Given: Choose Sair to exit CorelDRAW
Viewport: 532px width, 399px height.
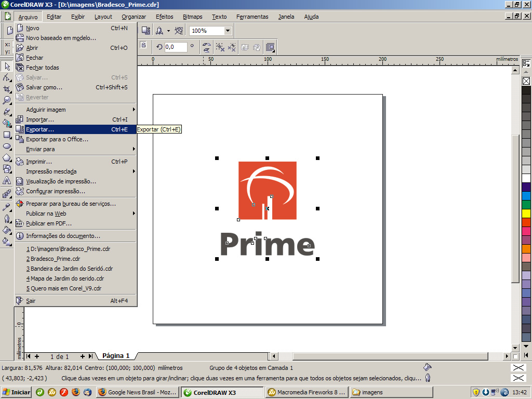Looking at the screenshot, I should pos(75,301).
